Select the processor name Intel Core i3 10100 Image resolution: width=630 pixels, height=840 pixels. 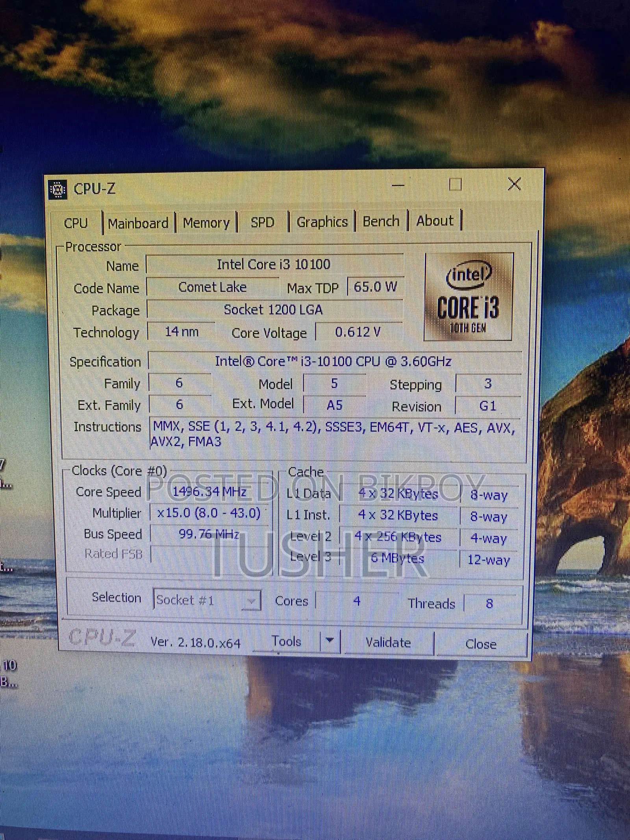(274, 265)
